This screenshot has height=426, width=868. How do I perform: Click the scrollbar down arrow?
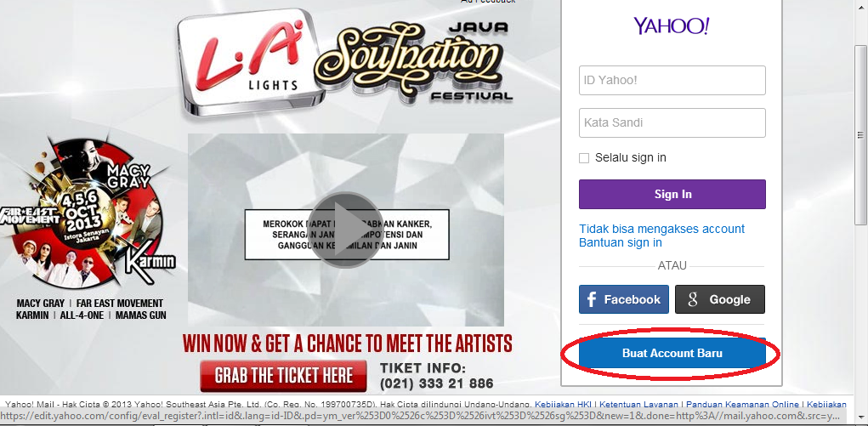[860, 416]
